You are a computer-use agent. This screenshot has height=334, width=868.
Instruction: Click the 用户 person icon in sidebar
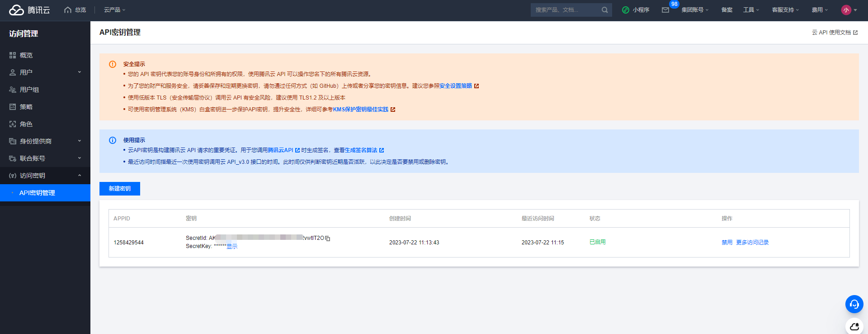click(13, 72)
